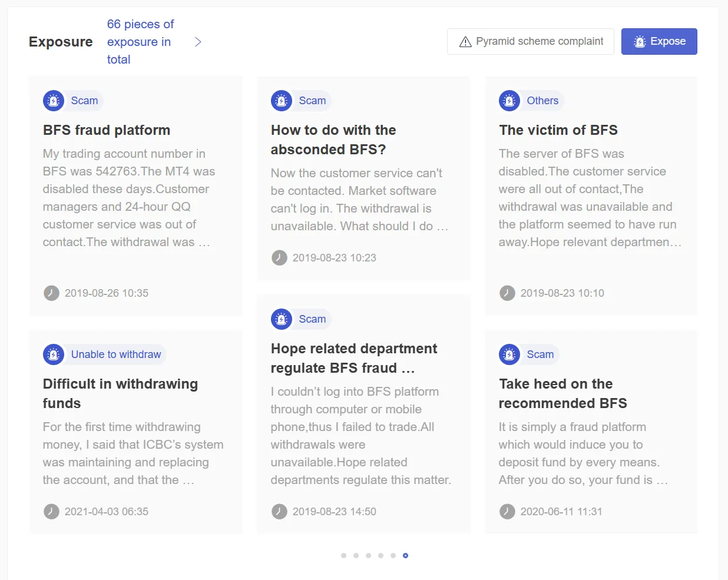Click alarm icon on Difficult in withdrawing funds card
728x580 pixels.
tap(54, 354)
